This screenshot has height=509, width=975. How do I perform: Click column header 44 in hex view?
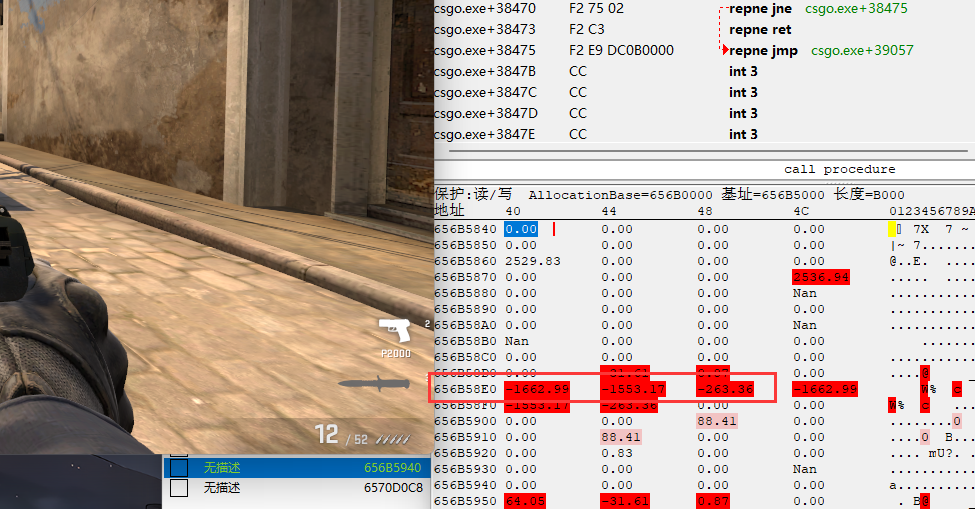609,211
